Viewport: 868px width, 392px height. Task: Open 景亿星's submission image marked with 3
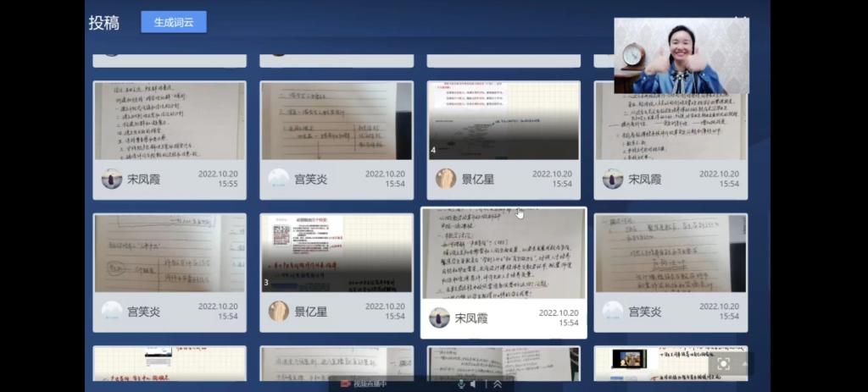click(x=337, y=252)
